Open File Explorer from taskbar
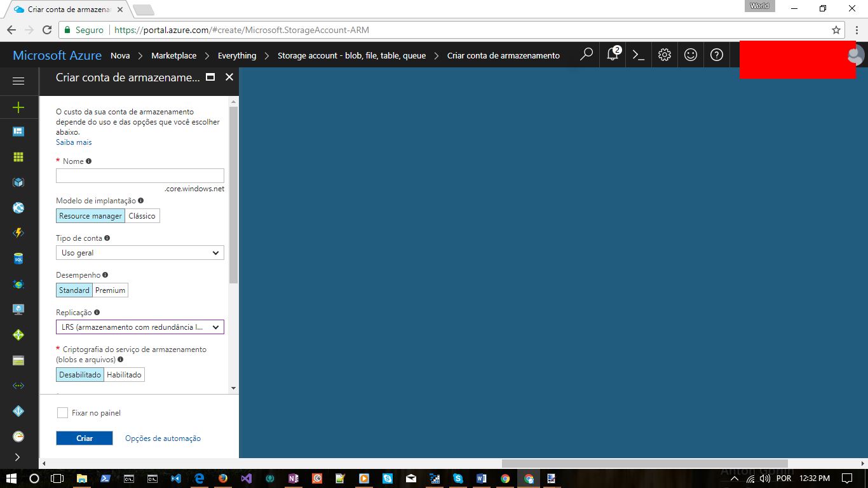The width and height of the screenshot is (868, 488). pyautogui.click(x=81, y=478)
